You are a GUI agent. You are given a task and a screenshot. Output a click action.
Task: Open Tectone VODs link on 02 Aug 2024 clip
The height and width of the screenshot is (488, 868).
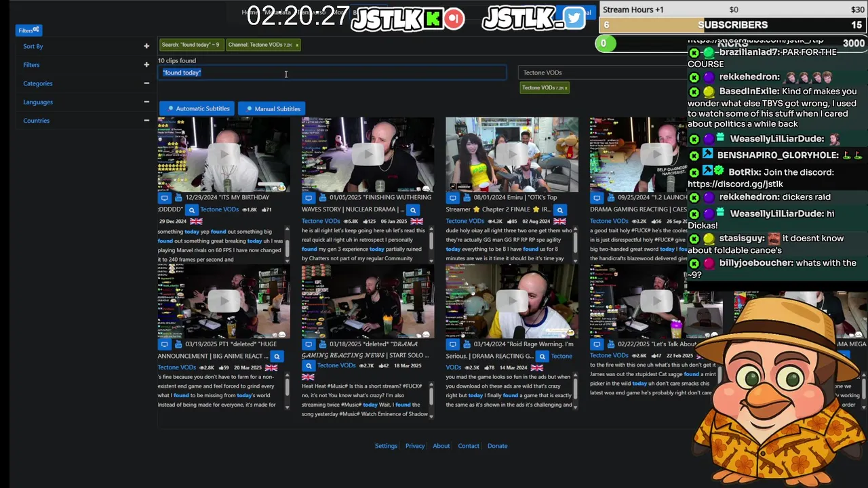pyautogui.click(x=465, y=221)
